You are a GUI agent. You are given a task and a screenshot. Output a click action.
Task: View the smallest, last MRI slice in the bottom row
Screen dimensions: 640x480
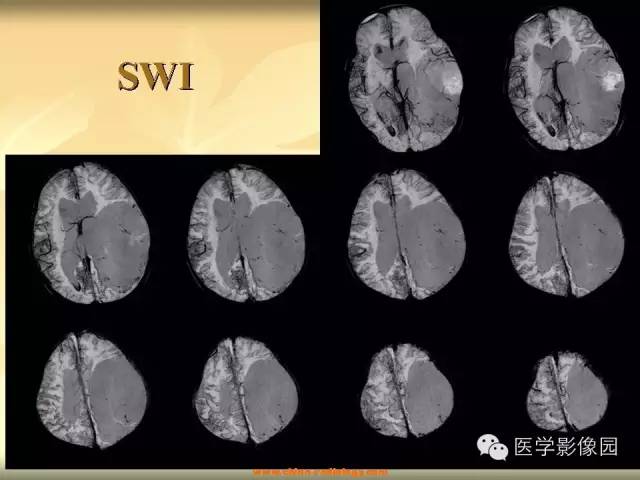pos(567,391)
